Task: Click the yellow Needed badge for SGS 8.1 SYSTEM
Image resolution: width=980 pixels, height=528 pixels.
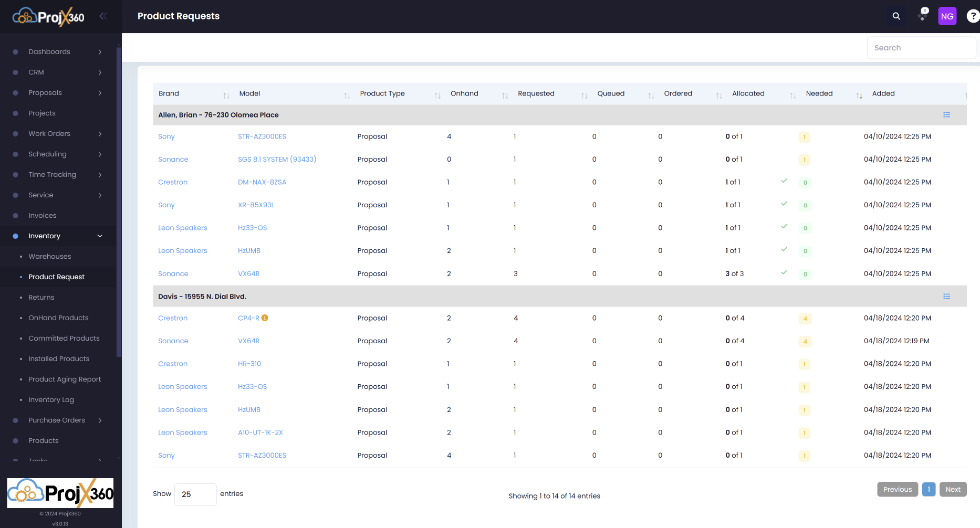Action: point(804,160)
